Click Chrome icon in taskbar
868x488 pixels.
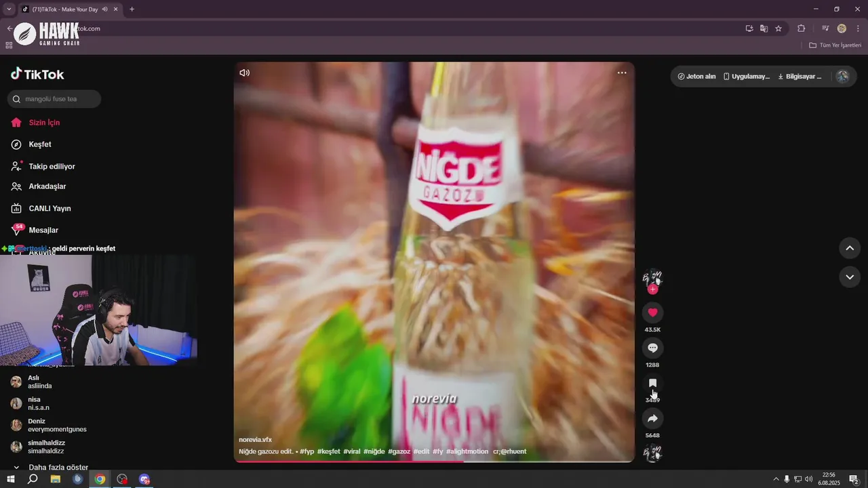pos(100,479)
